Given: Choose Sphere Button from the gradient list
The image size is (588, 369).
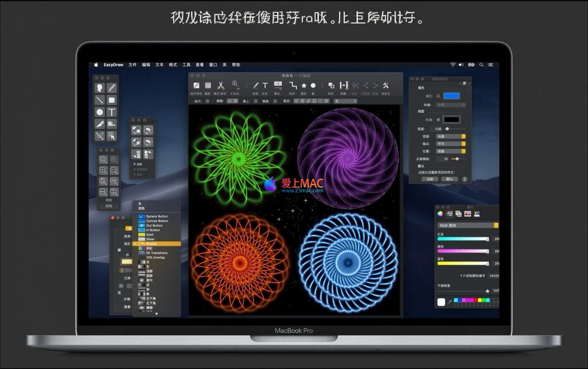Looking at the screenshot, I should pyautogui.click(x=157, y=216).
